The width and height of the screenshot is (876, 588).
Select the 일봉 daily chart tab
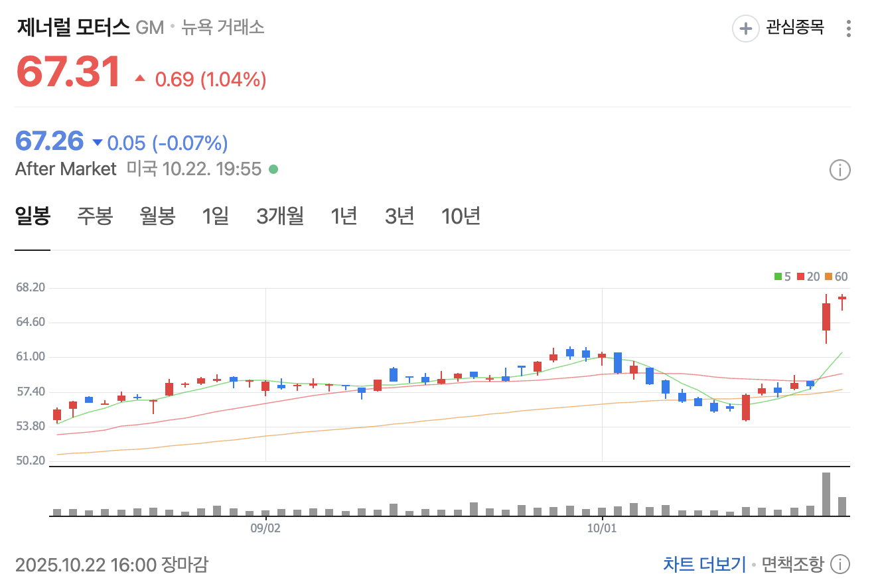(33, 216)
